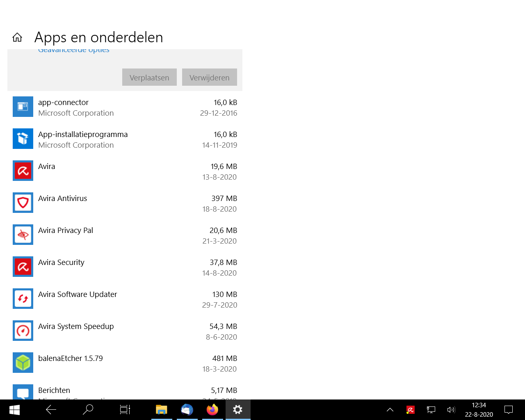
Task: Click the Avira Software Updater arrows icon
Action: (x=23, y=299)
